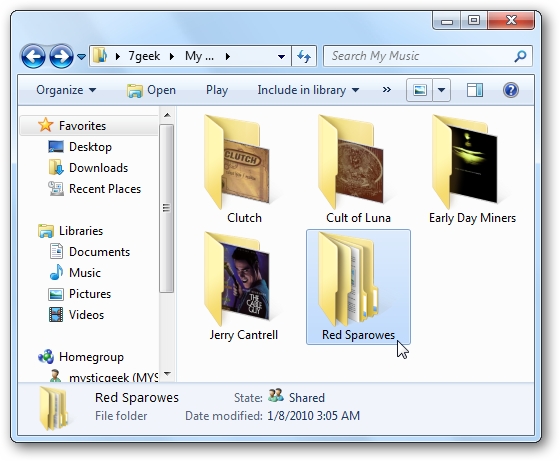Open Recent Places in the navigation pane
This screenshot has height=461, width=560.
pos(95,189)
